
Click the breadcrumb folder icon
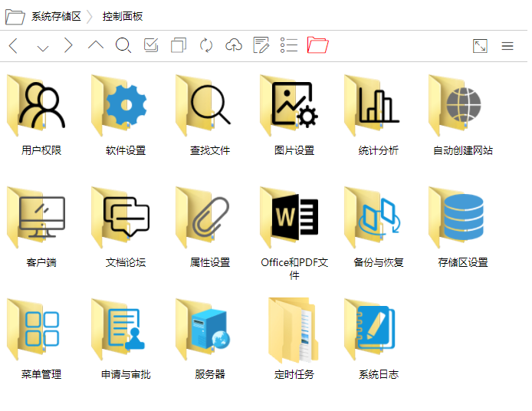(x=15, y=17)
